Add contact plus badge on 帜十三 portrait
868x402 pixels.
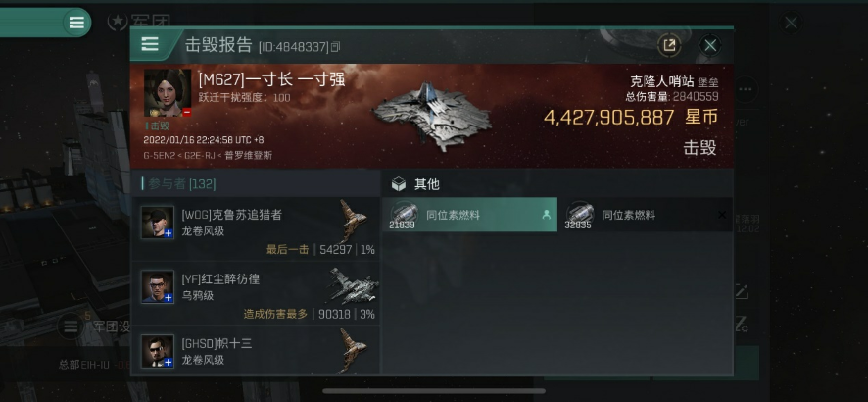pyautogui.click(x=169, y=363)
